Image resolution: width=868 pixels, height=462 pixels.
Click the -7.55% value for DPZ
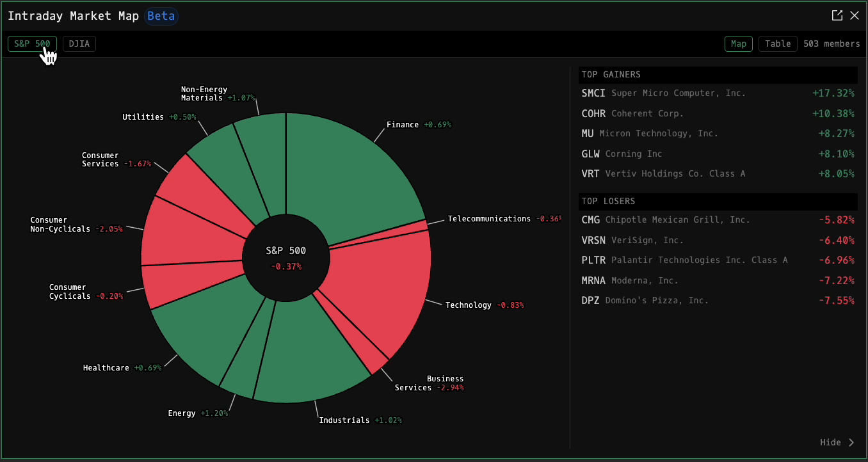tap(837, 300)
